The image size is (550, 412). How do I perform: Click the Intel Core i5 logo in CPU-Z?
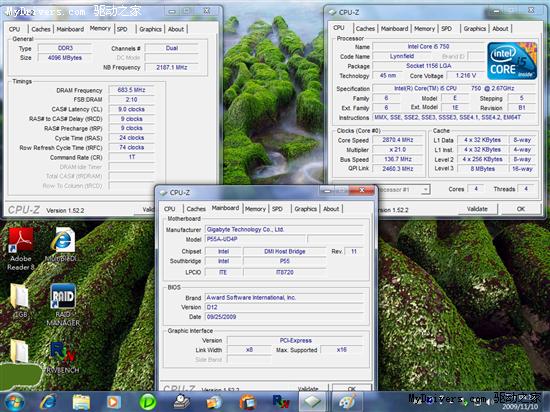tap(512, 61)
